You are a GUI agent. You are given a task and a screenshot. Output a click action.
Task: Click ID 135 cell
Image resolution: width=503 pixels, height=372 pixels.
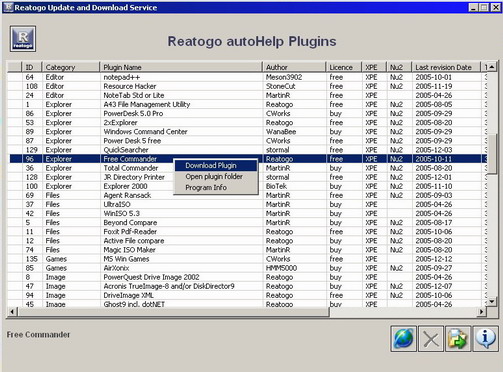tap(32, 259)
